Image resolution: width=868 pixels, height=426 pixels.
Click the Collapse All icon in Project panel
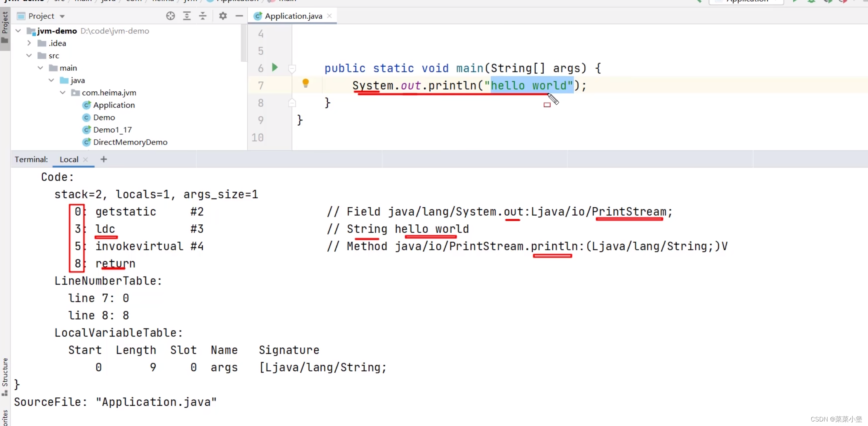tap(203, 16)
